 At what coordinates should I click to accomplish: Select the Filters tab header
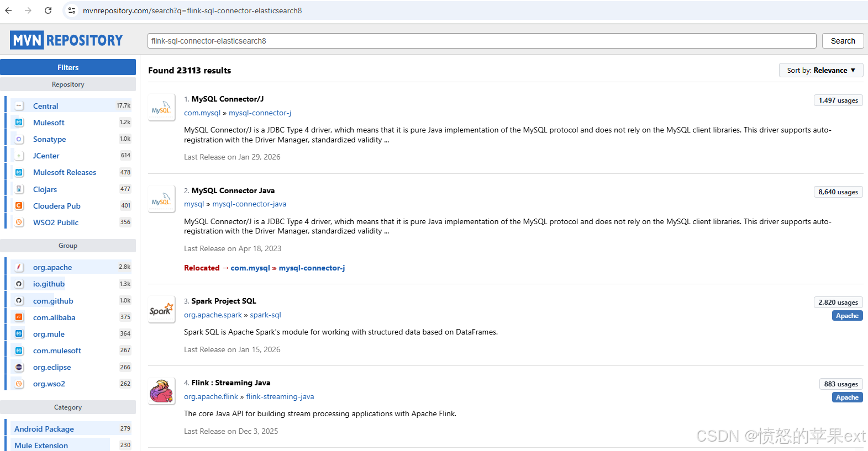tap(68, 67)
